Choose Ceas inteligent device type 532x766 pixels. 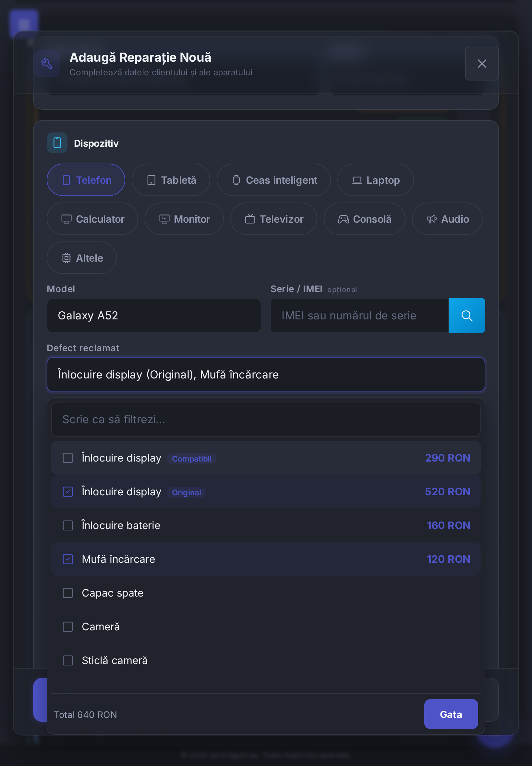click(x=274, y=180)
